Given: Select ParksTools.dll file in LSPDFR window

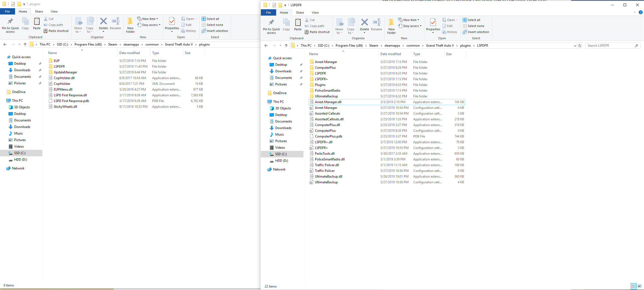Looking at the screenshot, I should pos(324,154).
